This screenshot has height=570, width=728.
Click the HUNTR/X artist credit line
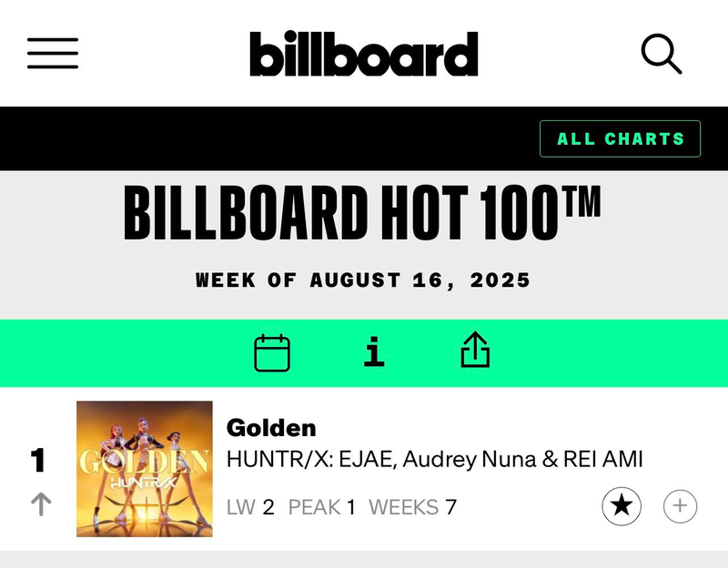[x=434, y=460]
